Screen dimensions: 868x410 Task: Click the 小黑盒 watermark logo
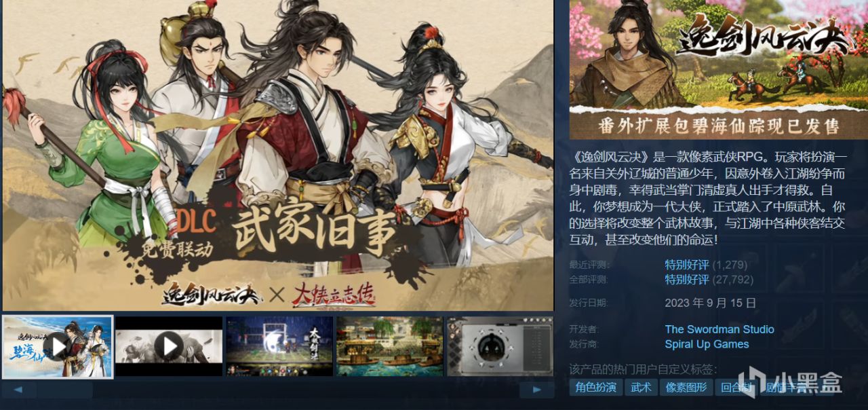pos(790,384)
